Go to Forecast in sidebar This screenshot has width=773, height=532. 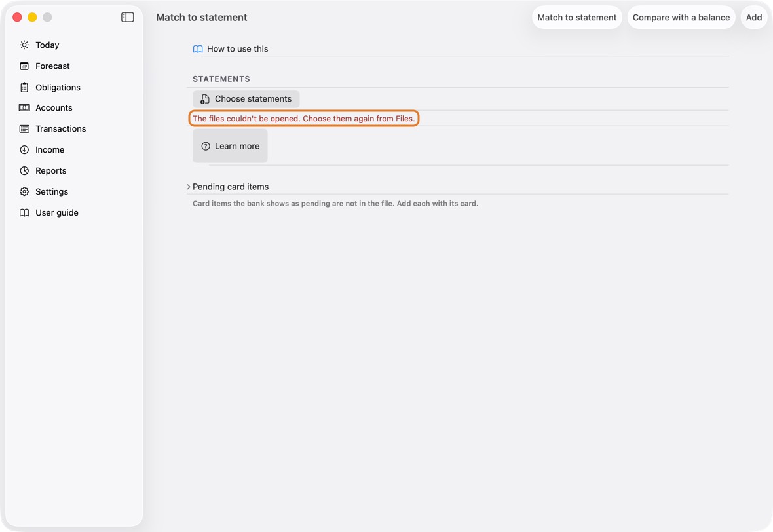coord(53,66)
